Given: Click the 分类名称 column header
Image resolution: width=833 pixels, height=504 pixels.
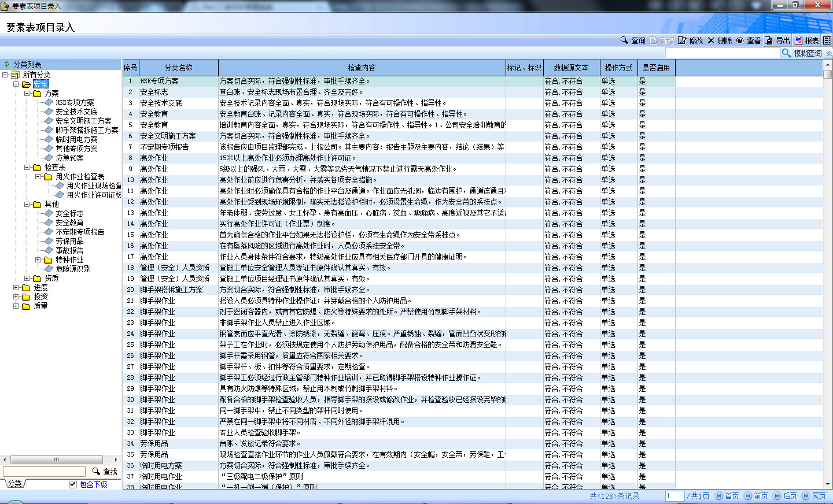Looking at the screenshot, I should point(178,68).
